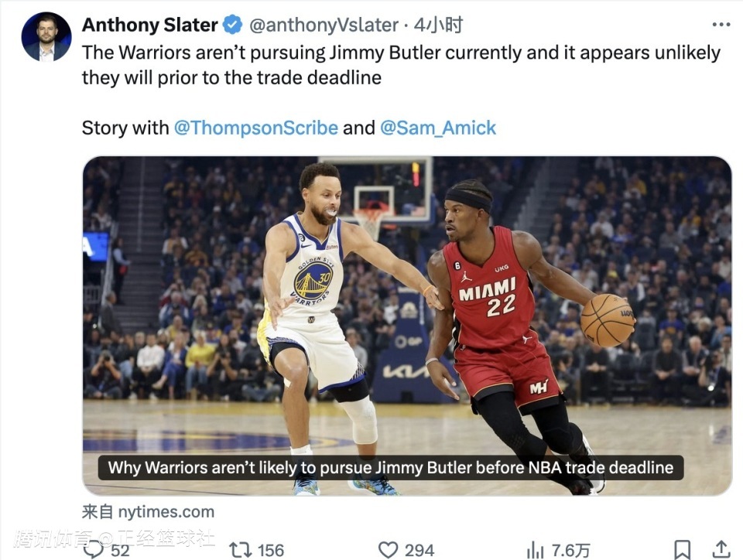The image size is (743, 560).
Task: Click the Anthony Slater display name
Action: [149, 25]
